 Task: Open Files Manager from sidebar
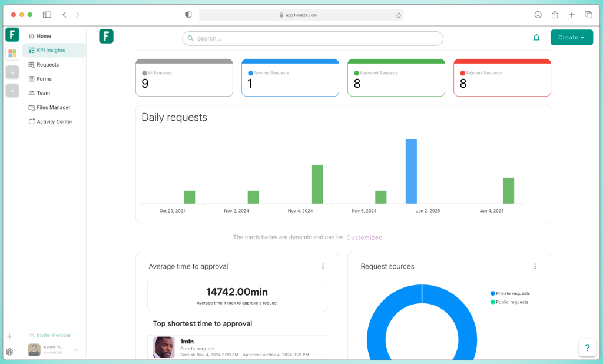[53, 107]
